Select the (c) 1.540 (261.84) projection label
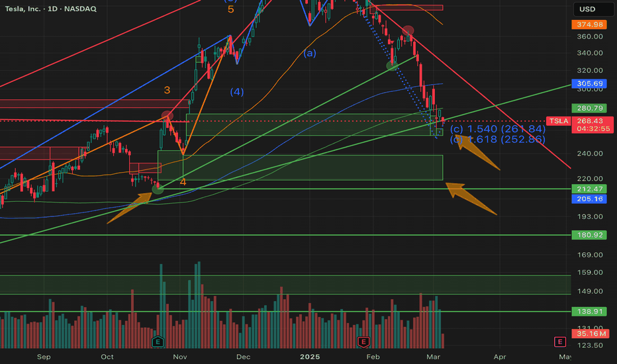Screen dimensions: 617x364 pos(498,129)
